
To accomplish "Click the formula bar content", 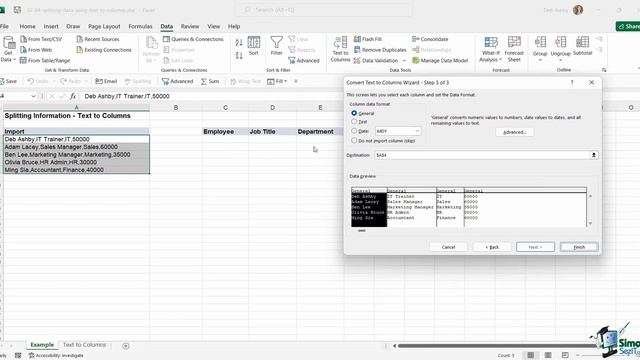I will (127, 96).
